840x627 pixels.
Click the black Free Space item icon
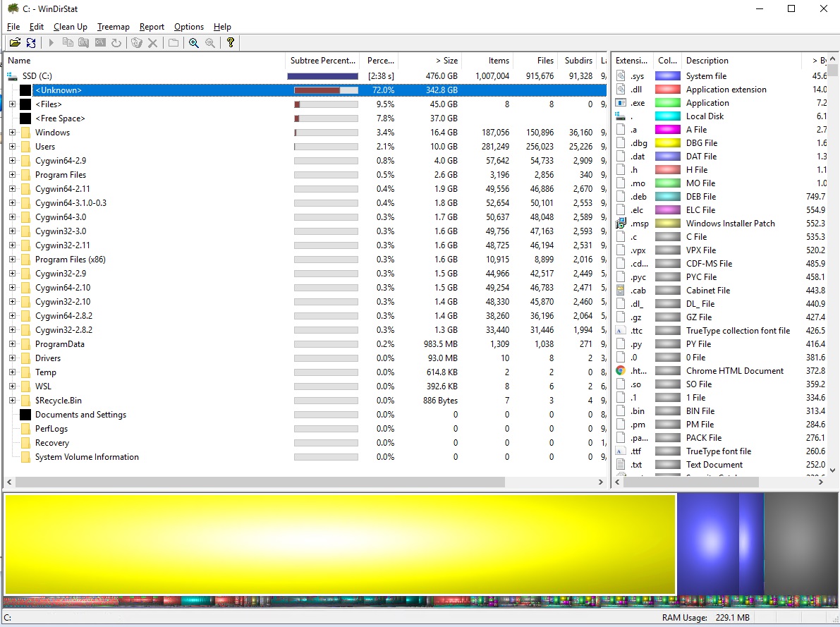(x=25, y=118)
